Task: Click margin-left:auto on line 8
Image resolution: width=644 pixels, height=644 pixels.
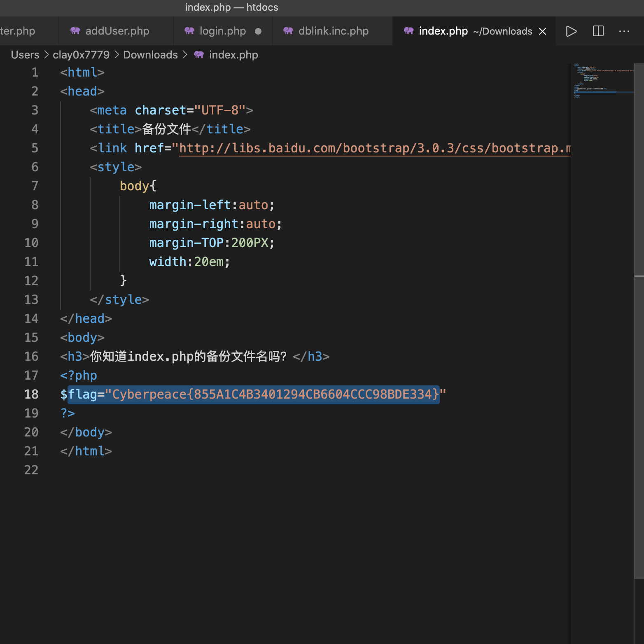Action: 212,205
